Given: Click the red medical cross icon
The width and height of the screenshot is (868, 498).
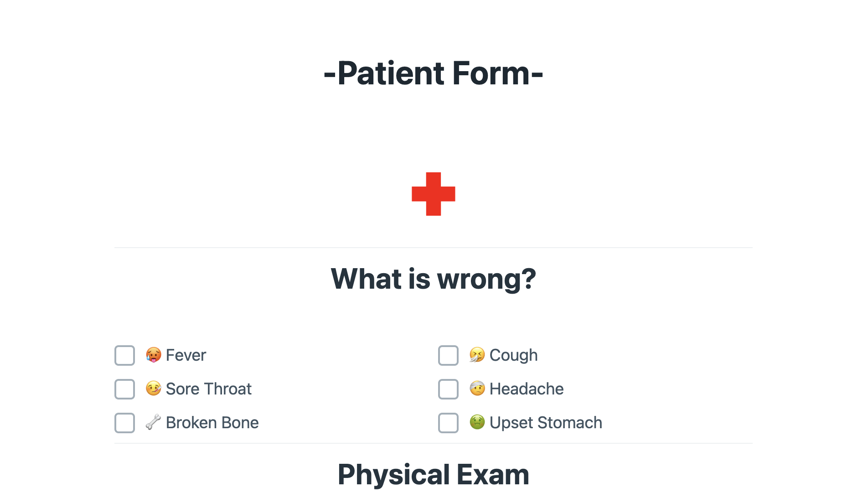Looking at the screenshot, I should click(x=434, y=194).
